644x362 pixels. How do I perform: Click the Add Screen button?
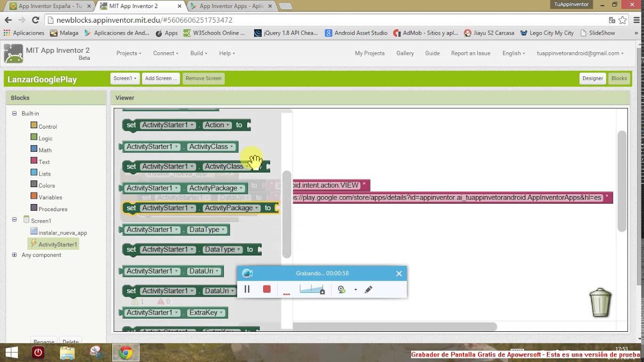coord(161,78)
